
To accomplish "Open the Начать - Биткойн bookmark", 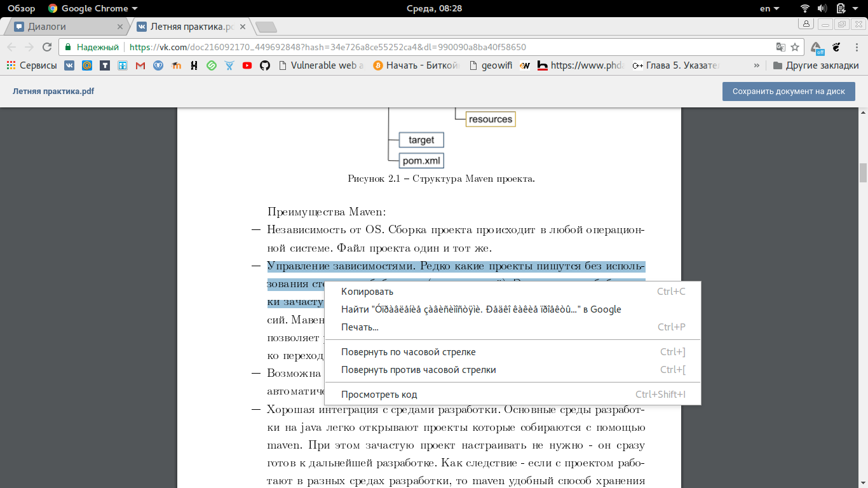I will (416, 65).
